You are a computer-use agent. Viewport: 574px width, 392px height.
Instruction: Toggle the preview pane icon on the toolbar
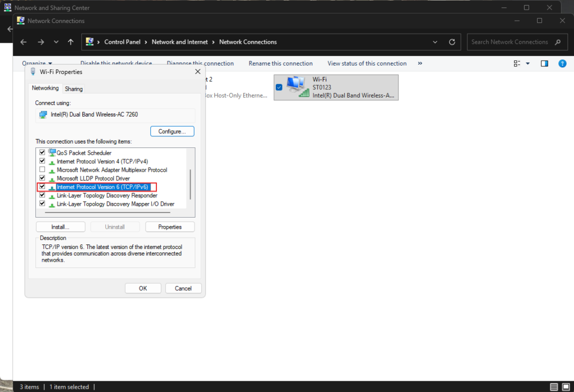click(544, 63)
